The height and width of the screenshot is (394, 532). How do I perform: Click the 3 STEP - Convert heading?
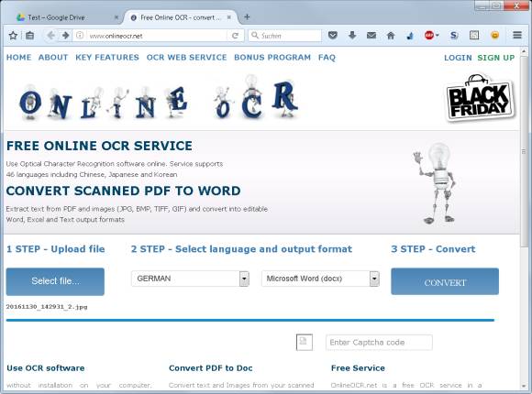click(x=433, y=249)
